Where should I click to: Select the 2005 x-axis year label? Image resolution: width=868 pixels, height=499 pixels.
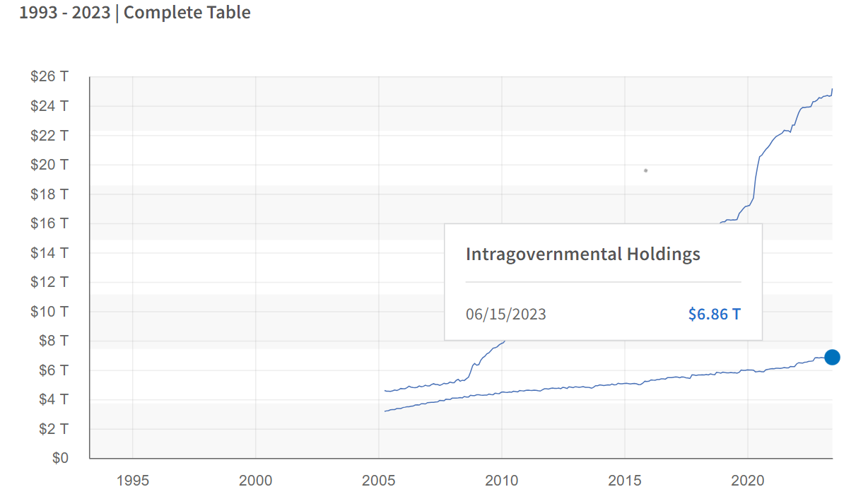click(x=379, y=481)
